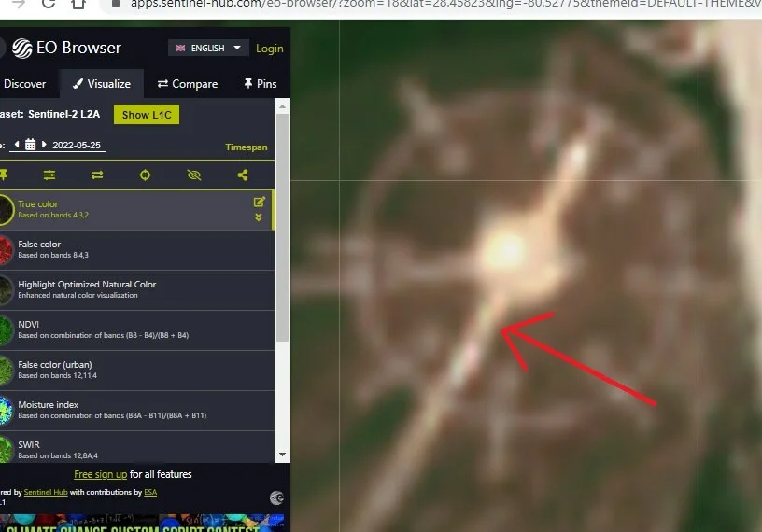
Task: Toggle layer visibility with crossed eye icon
Action: pos(194,175)
